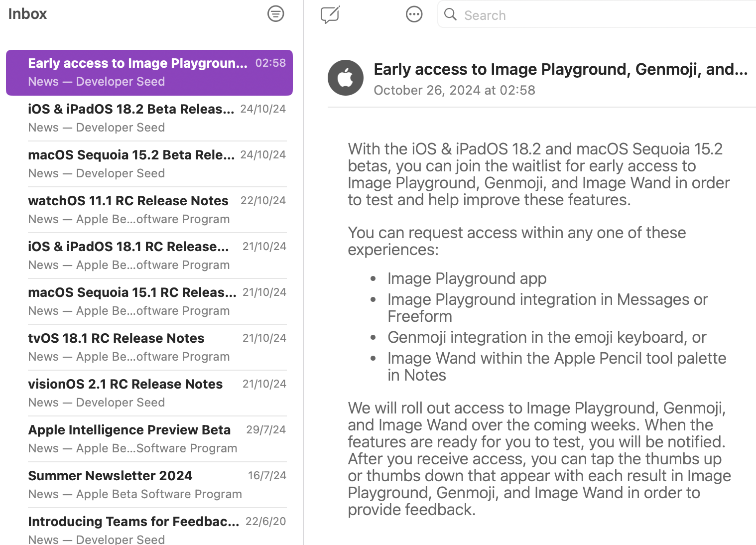This screenshot has width=756, height=545.
Task: Open macOS Sequoia 15.1 RC Release message
Action: coord(149,301)
